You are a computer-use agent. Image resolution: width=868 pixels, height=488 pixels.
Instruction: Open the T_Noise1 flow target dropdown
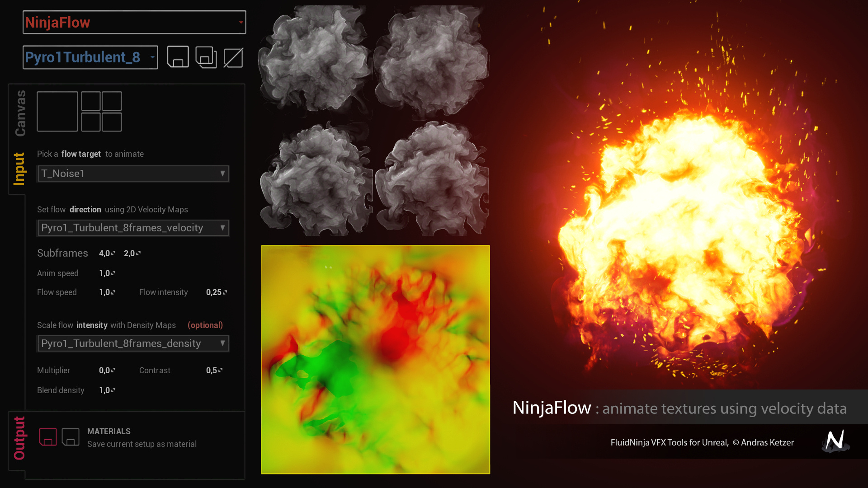[132, 174]
